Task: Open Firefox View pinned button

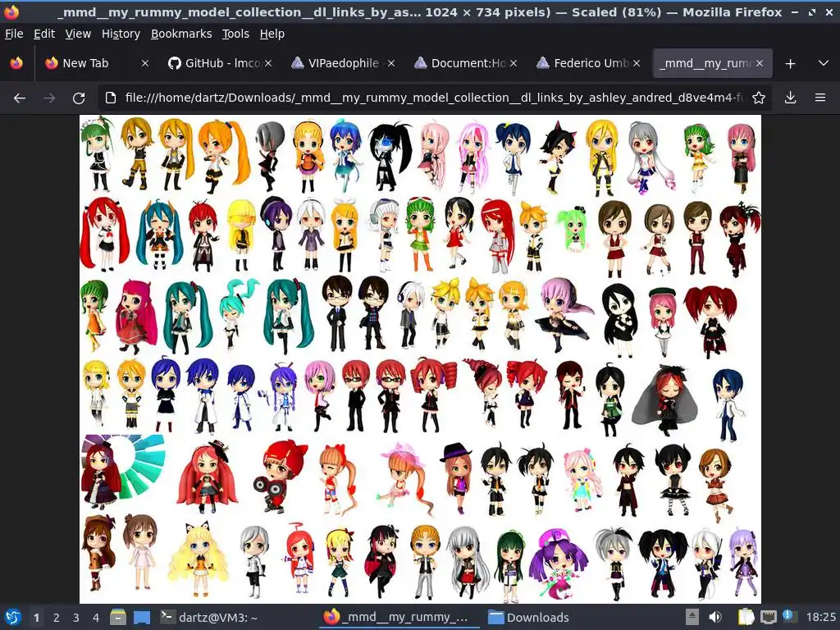Action: (16, 63)
